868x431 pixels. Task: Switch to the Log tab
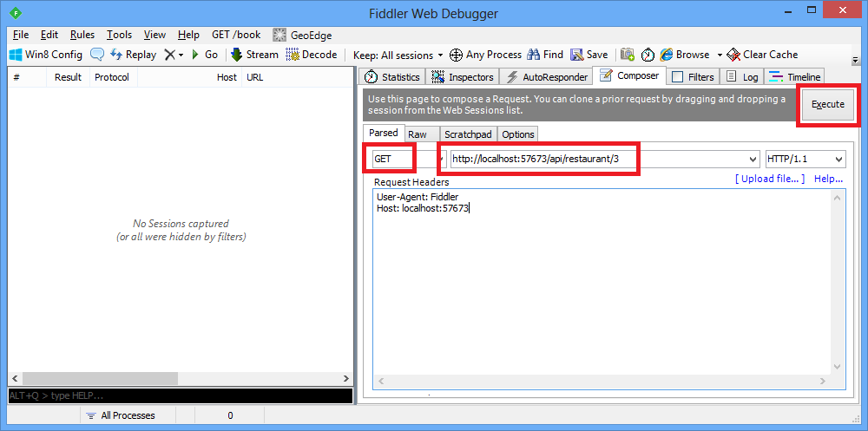tap(742, 77)
